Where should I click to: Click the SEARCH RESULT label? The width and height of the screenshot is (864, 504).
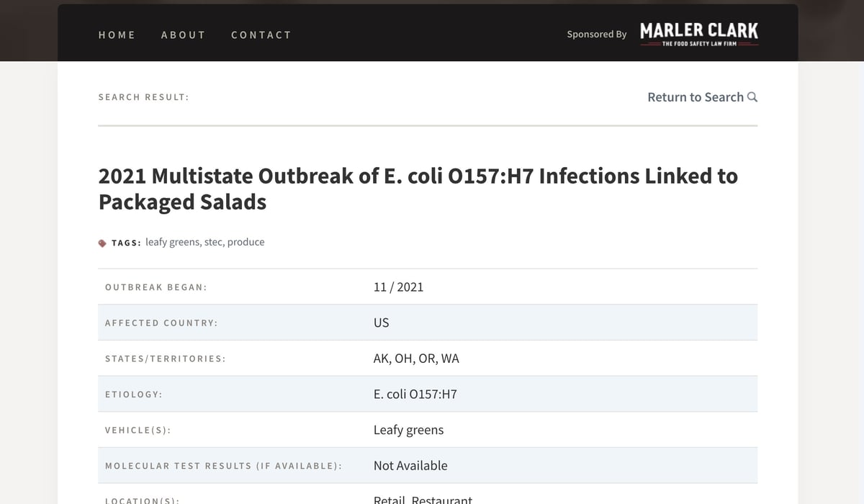[144, 96]
